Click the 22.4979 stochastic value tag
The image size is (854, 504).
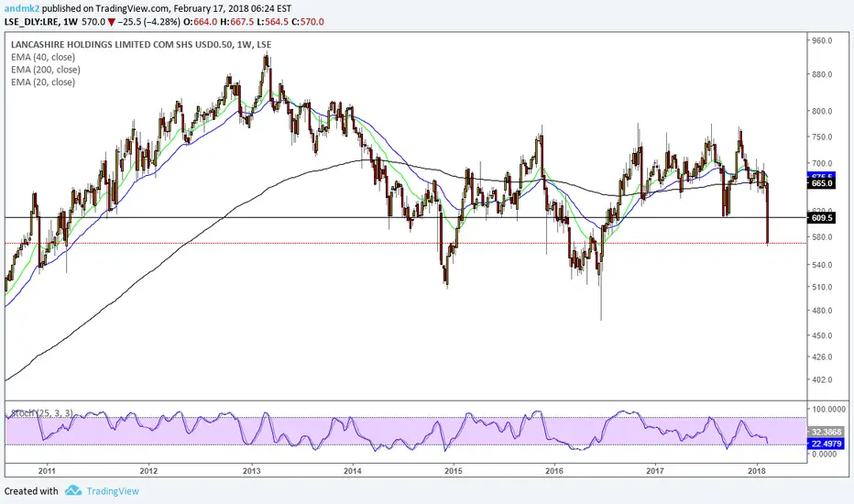(x=826, y=444)
